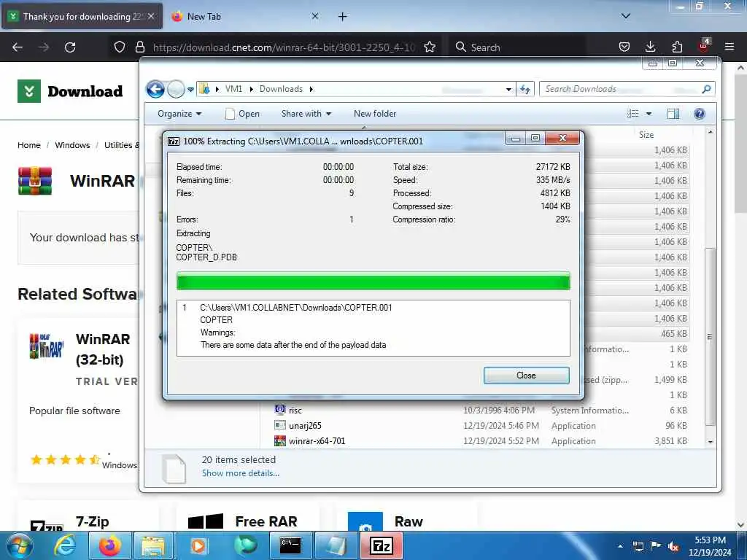Viewport: 747px width, 560px height.
Task: Click Close button in 7-Zip extraction dialog
Action: click(526, 376)
